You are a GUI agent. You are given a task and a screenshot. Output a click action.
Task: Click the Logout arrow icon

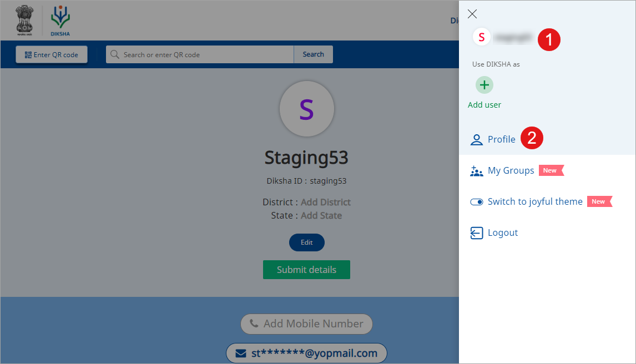point(476,233)
